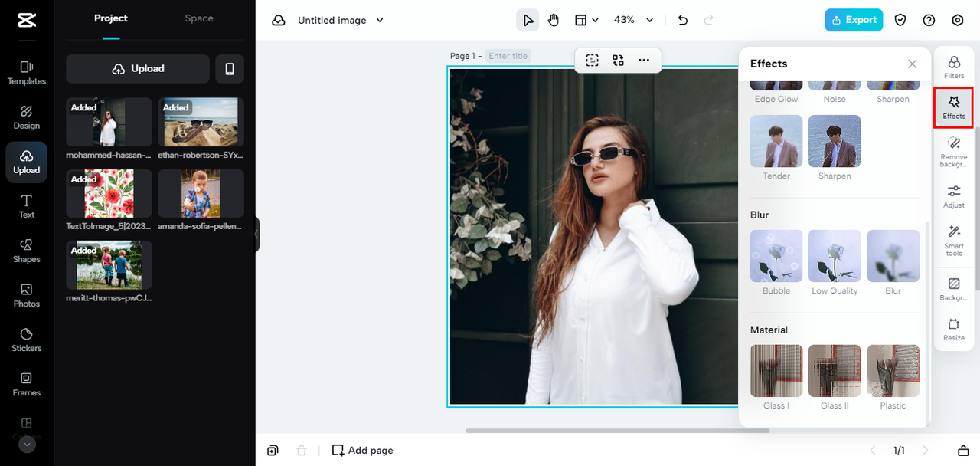The image size is (980, 466).
Task: Open the Design sidebar panel
Action: point(27,117)
